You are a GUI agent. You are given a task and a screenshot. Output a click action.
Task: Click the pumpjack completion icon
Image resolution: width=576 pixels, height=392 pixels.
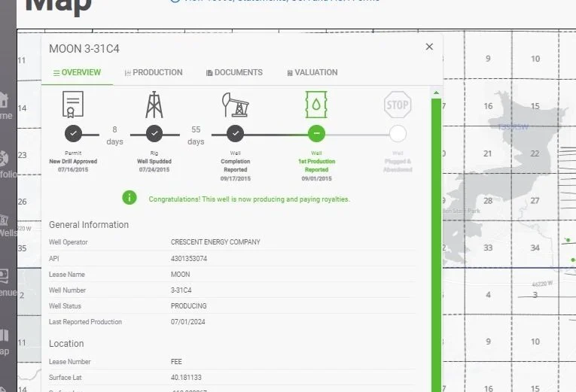click(x=235, y=105)
